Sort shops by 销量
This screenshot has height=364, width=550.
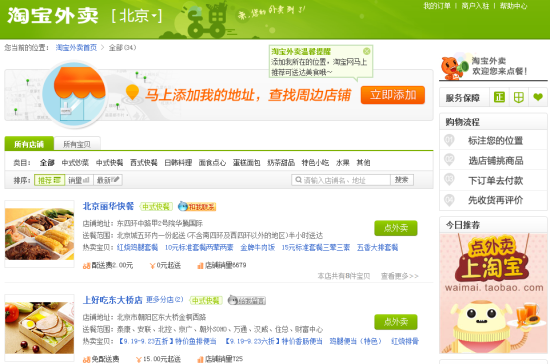point(79,180)
